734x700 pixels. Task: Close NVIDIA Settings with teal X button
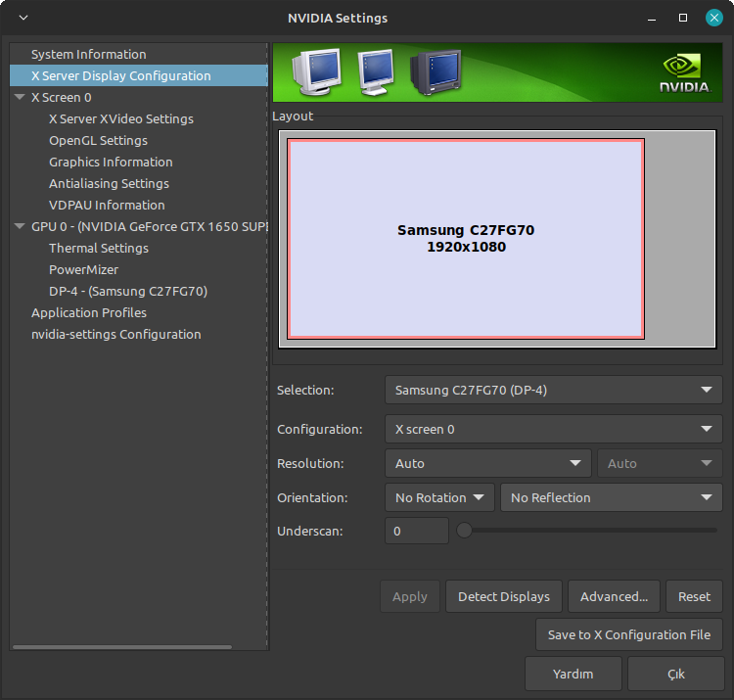coord(713,18)
